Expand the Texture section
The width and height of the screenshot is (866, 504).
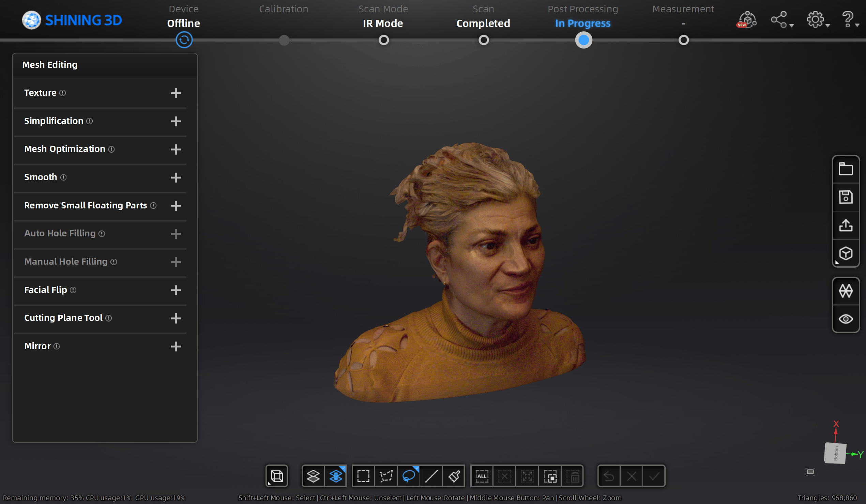[176, 93]
